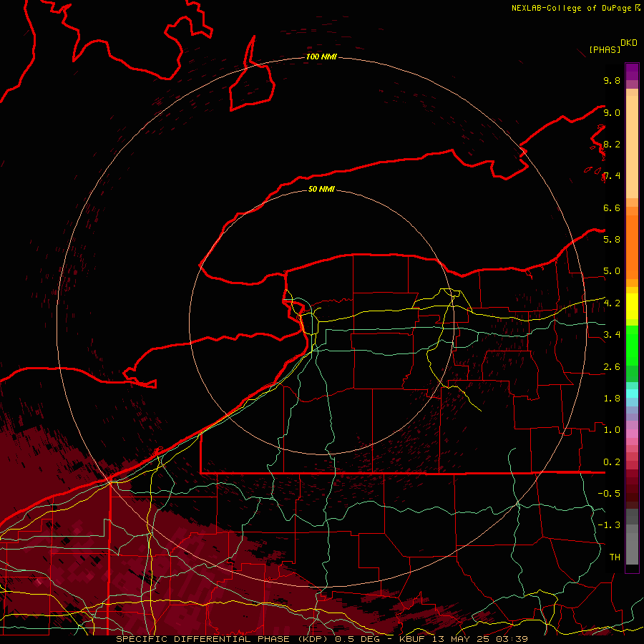Image resolution: width=644 pixels, height=644 pixels.
Task: Pick the cyan color bar segment
Action: (x=632, y=394)
